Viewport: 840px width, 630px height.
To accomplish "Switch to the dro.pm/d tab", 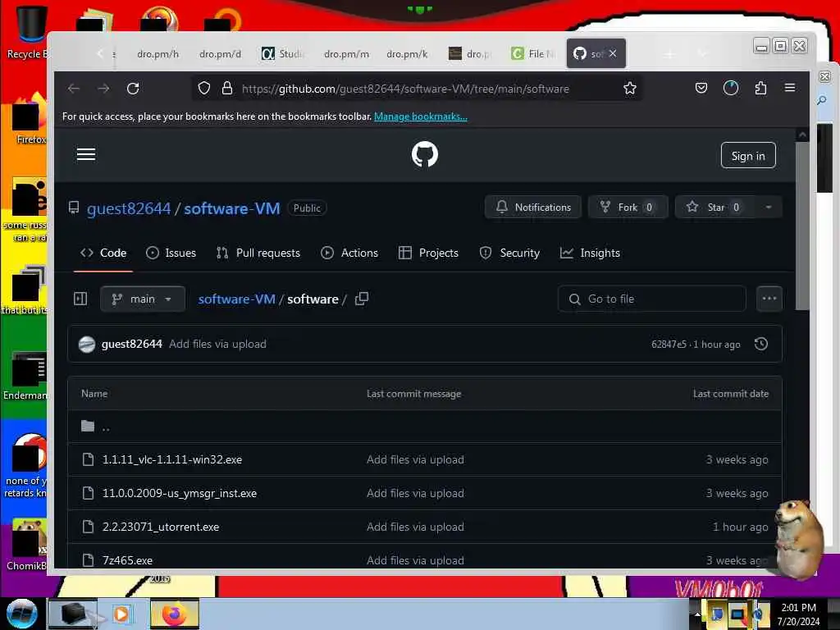I will click(x=220, y=53).
